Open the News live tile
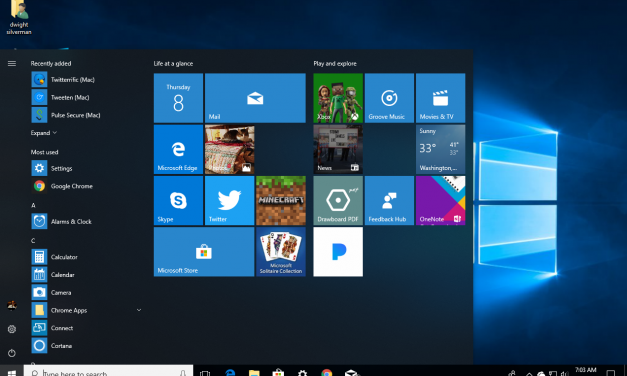Image resolution: width=627 pixels, height=376 pixels. [338, 149]
